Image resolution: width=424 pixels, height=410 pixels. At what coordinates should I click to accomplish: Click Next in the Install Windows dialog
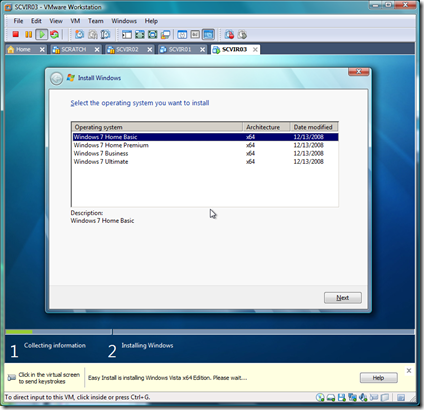(343, 298)
